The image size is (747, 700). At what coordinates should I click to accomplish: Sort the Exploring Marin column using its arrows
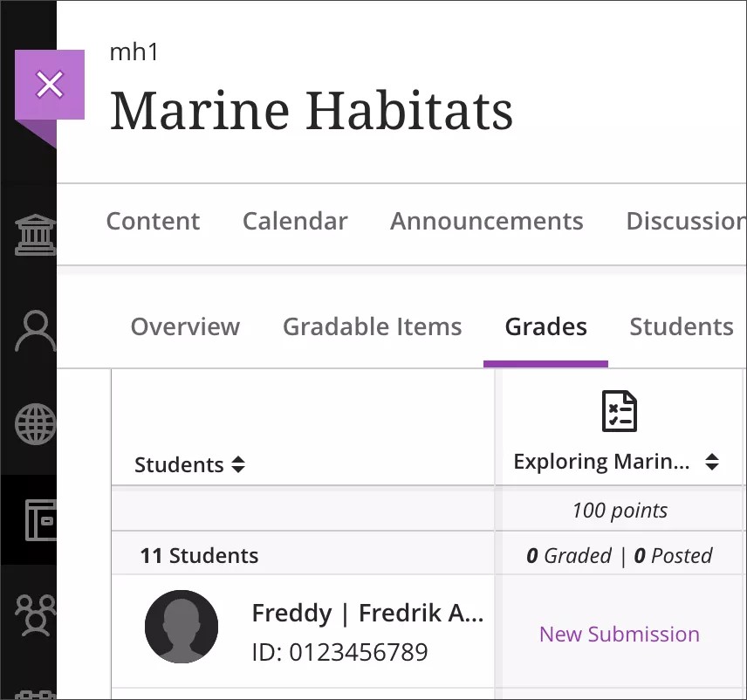tap(713, 461)
